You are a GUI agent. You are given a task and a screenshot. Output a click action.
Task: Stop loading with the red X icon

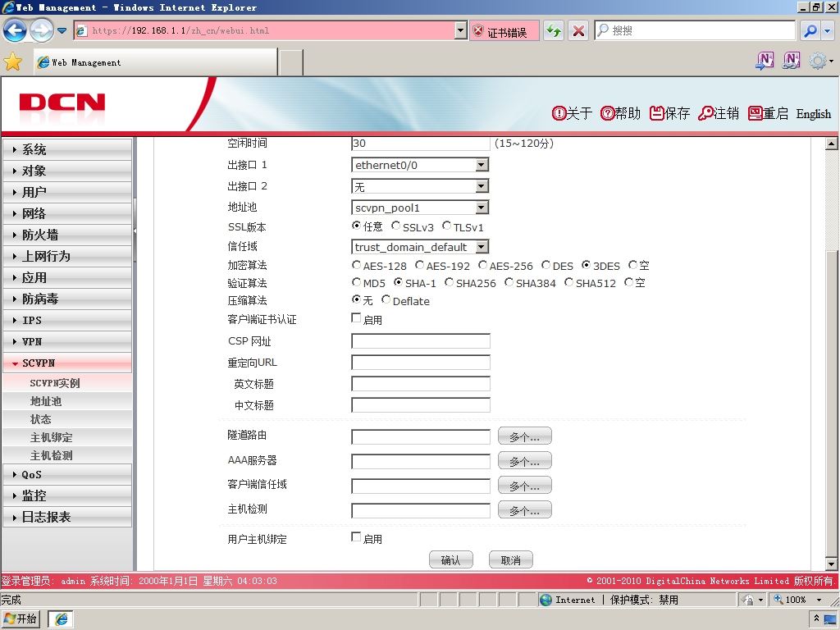[x=578, y=30]
